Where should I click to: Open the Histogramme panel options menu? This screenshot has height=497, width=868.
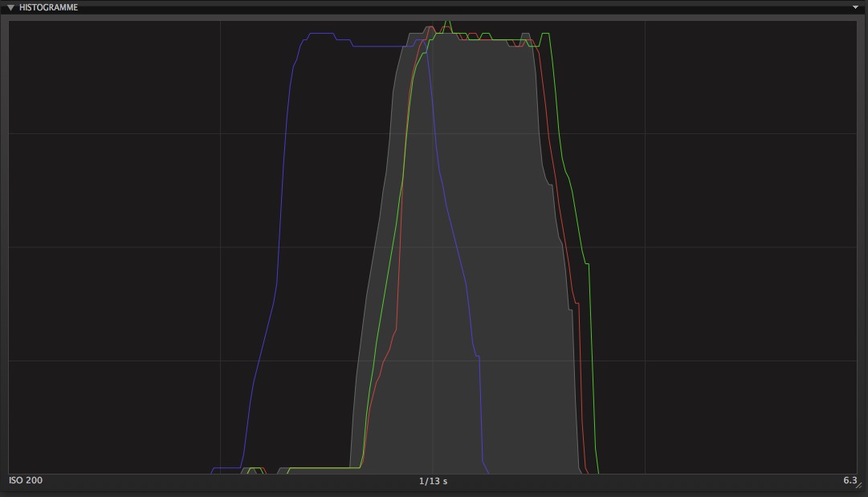855,7
